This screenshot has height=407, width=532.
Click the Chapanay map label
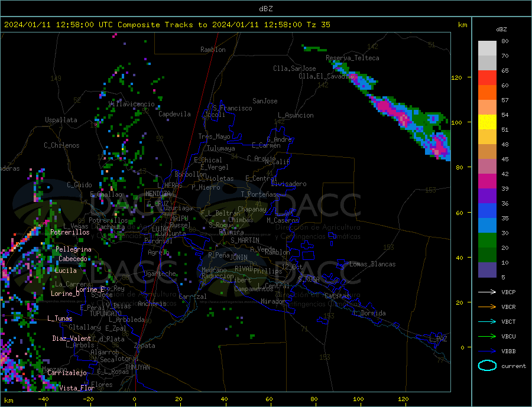pyautogui.click(x=252, y=209)
